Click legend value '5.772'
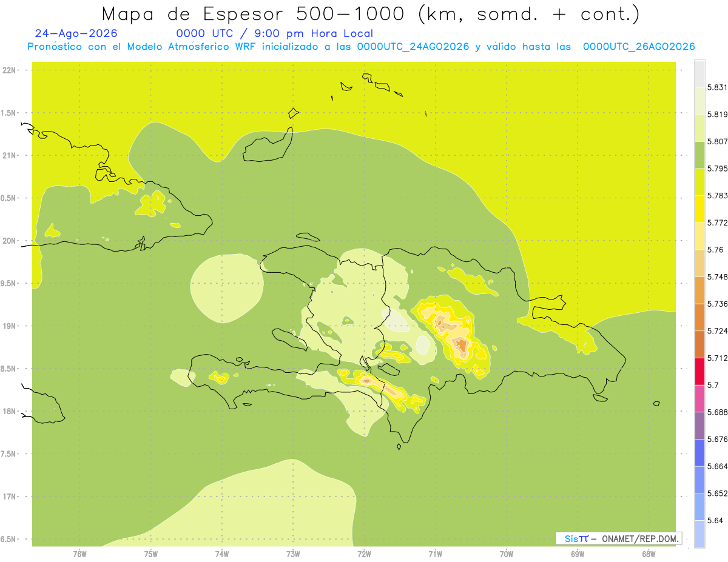The height and width of the screenshot is (562, 728). coord(718,222)
